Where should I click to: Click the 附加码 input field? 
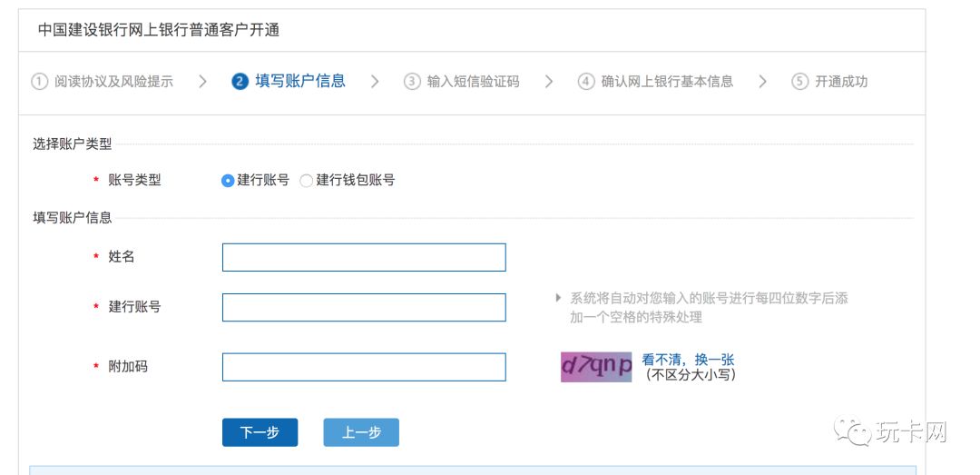(x=364, y=367)
